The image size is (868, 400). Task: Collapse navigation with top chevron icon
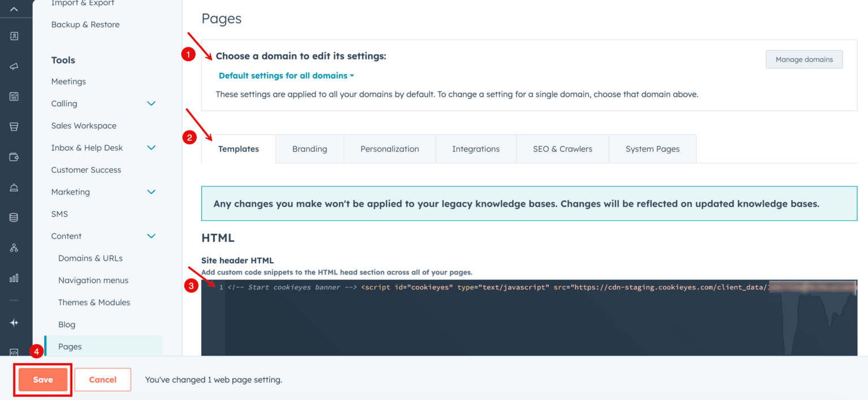tap(14, 9)
